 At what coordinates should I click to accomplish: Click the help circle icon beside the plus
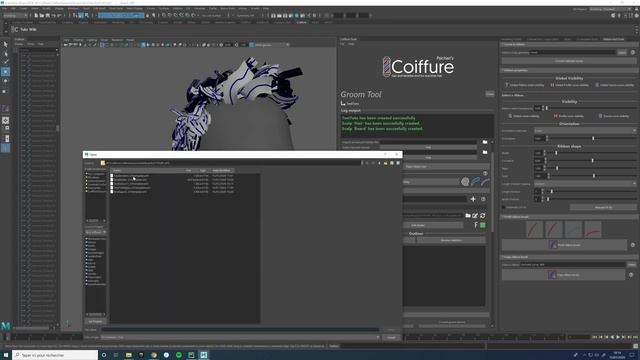[483, 199]
